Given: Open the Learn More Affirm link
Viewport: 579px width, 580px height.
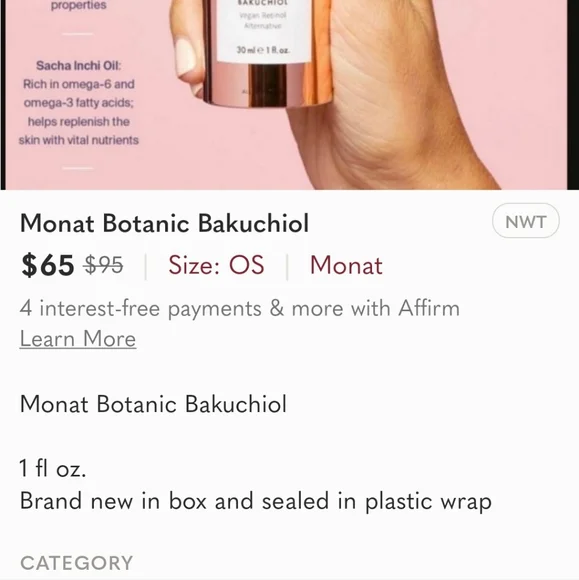Looking at the screenshot, I should coord(78,339).
